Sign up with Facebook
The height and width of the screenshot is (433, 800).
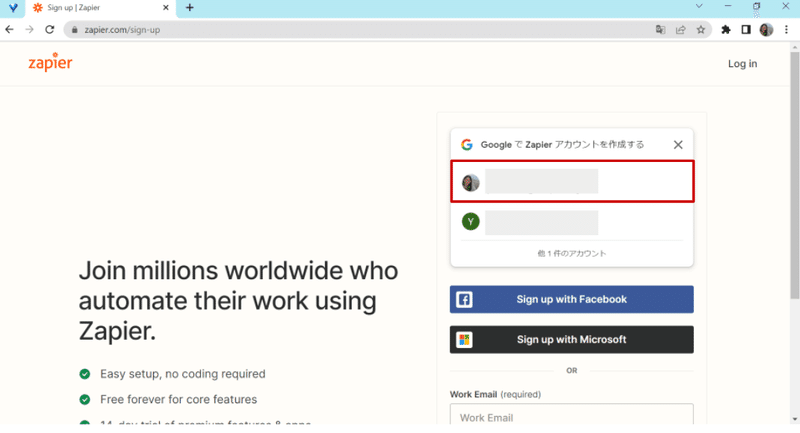tap(571, 299)
